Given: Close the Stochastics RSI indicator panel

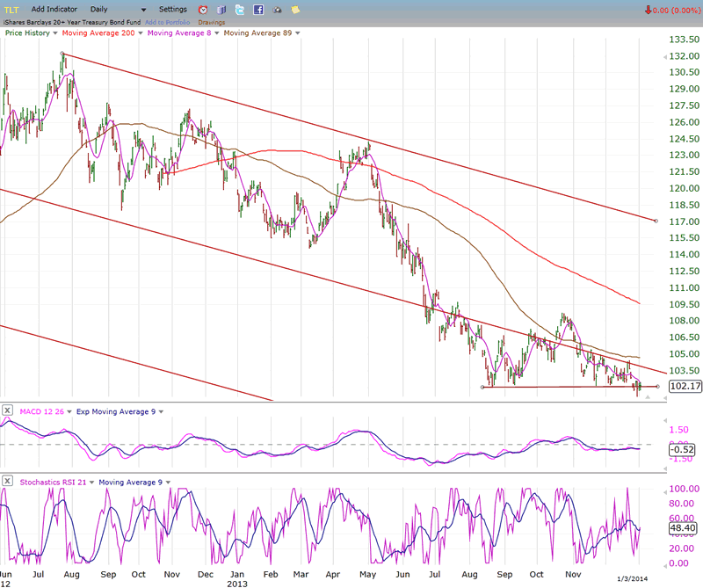Looking at the screenshot, I should [x=7, y=481].
